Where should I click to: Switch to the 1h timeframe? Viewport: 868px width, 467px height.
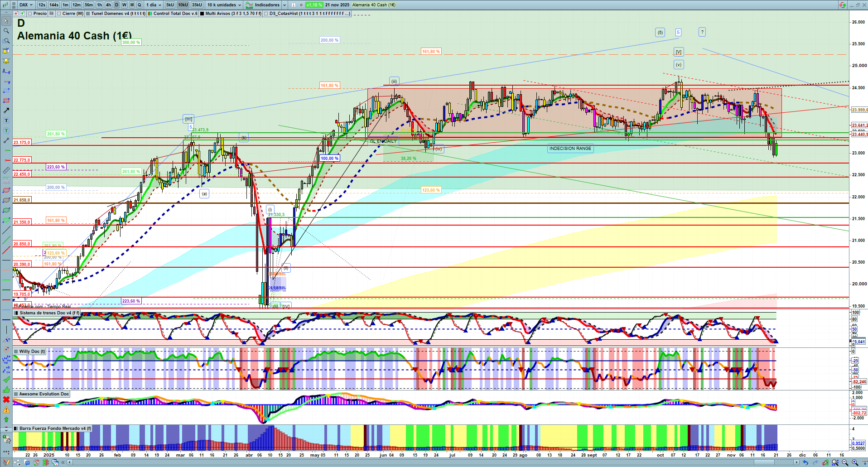pyautogui.click(x=99, y=5)
